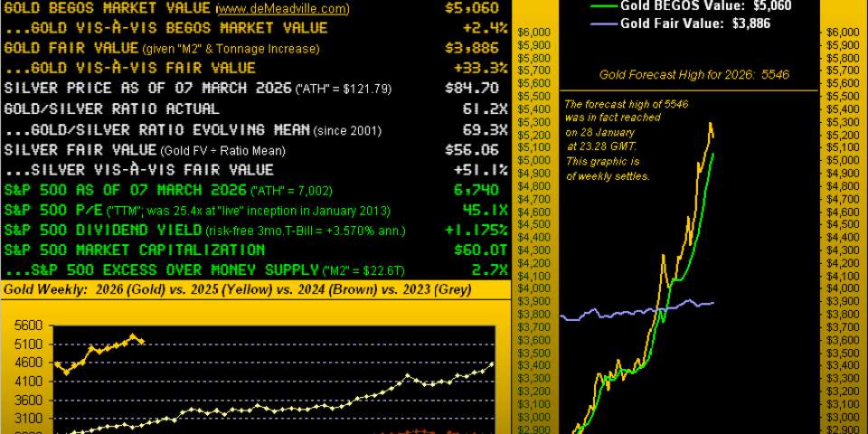Click the 4600 label on weekly chart axis
The height and width of the screenshot is (434, 868).
[29, 363]
